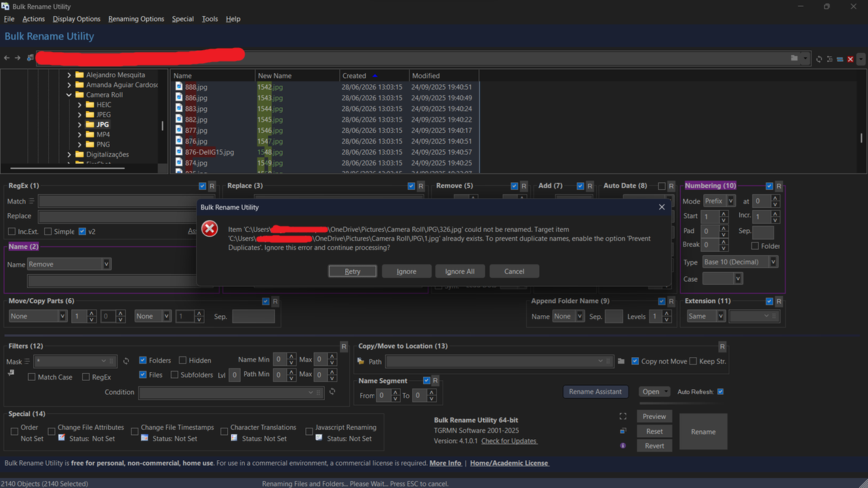This screenshot has width=868, height=488.
Task: Click the red error icon in the dialog
Action: 210,229
